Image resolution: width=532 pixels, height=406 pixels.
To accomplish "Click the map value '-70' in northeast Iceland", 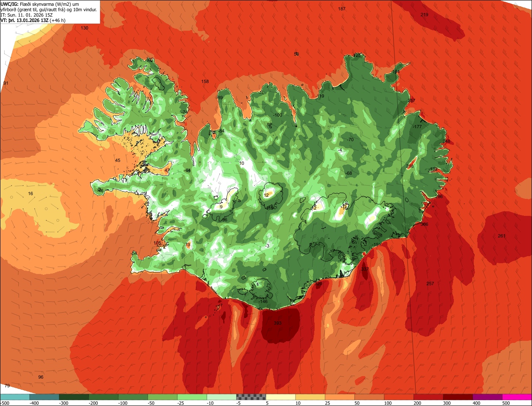I will [350, 140].
